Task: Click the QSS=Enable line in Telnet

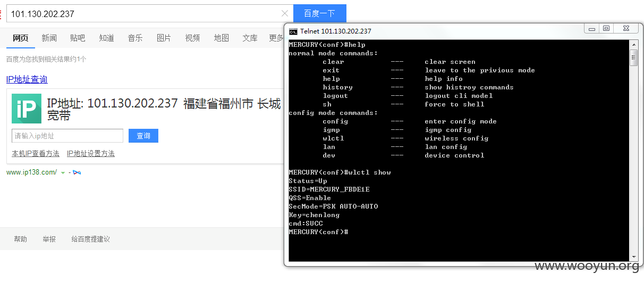Action: (x=310, y=198)
